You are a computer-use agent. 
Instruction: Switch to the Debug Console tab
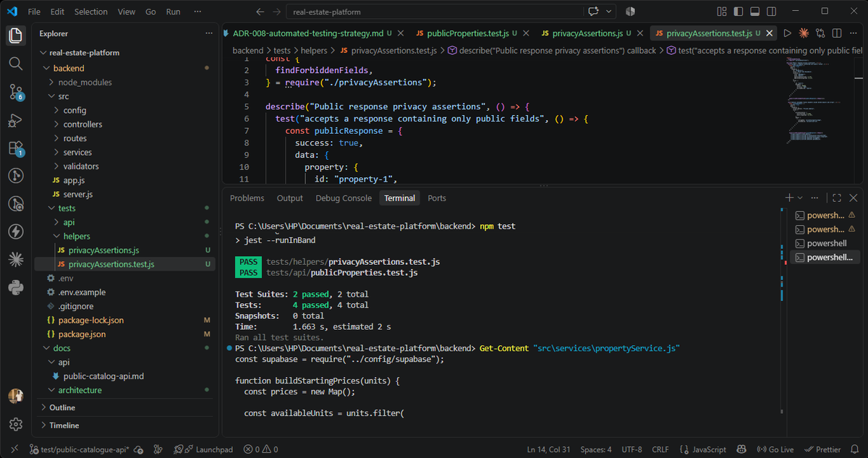point(344,198)
